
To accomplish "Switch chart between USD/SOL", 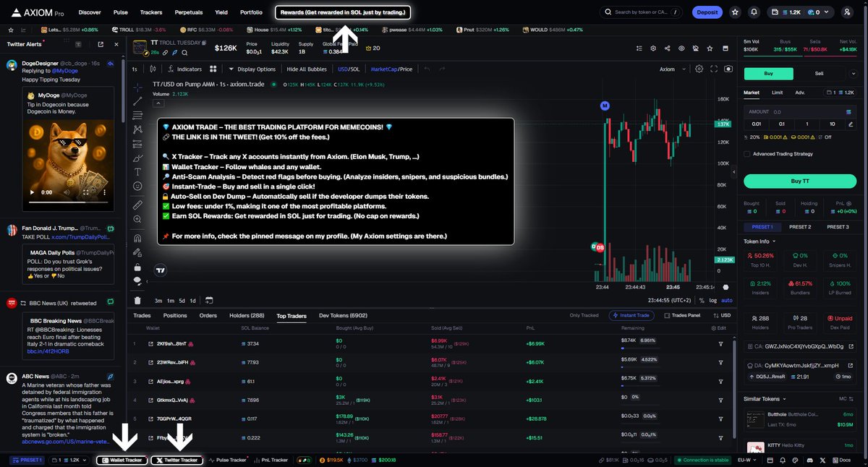I will pyautogui.click(x=348, y=69).
